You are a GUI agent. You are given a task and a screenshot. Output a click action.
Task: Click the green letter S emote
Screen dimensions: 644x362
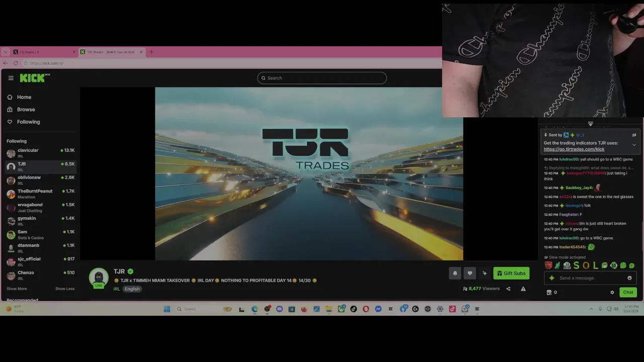(x=577, y=265)
